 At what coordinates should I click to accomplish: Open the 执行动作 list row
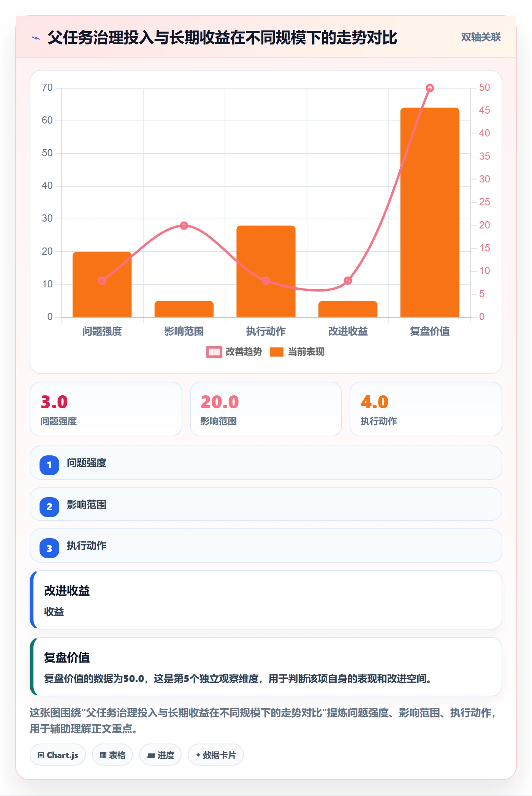click(266, 545)
